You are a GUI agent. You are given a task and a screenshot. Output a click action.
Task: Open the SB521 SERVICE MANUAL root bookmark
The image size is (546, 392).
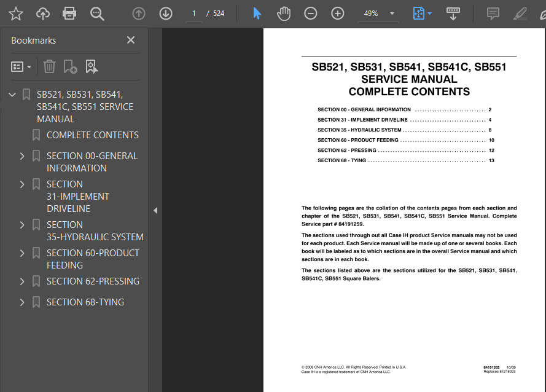point(85,107)
